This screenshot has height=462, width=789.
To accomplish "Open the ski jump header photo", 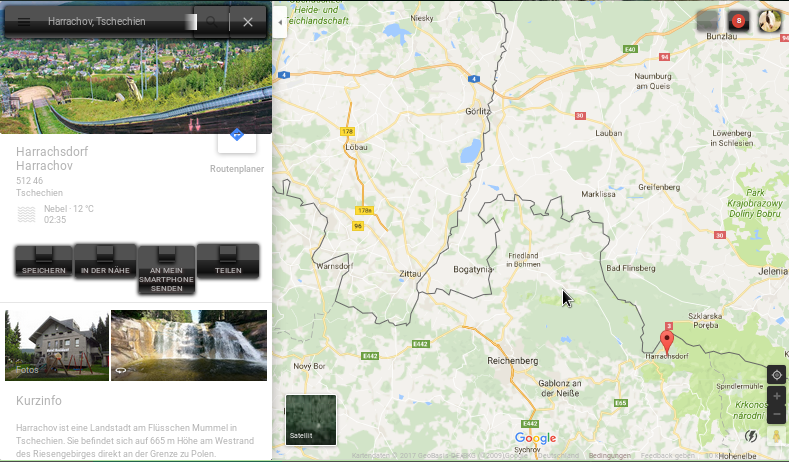I will tap(136, 86).
